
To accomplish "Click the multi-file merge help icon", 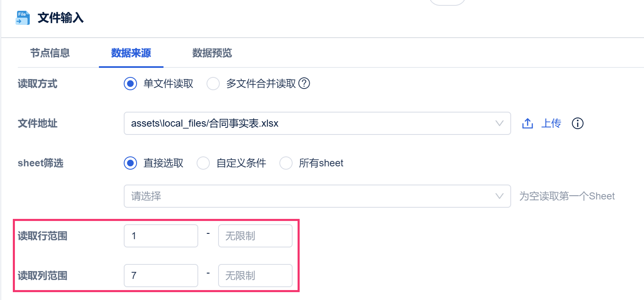I will pyautogui.click(x=304, y=84).
